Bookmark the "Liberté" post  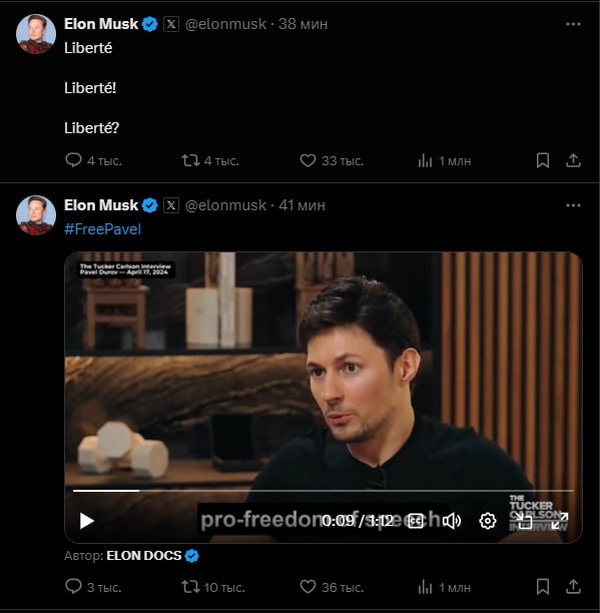[542, 160]
